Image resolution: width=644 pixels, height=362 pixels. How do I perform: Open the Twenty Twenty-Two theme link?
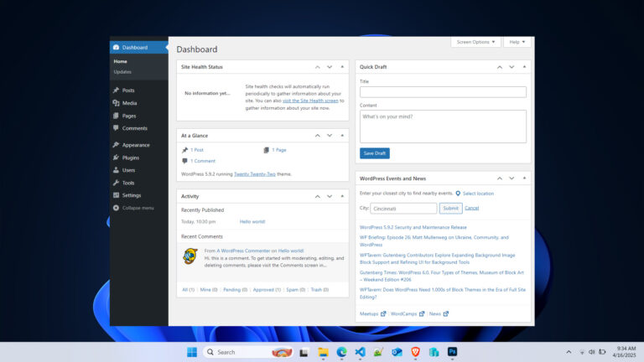coord(255,174)
